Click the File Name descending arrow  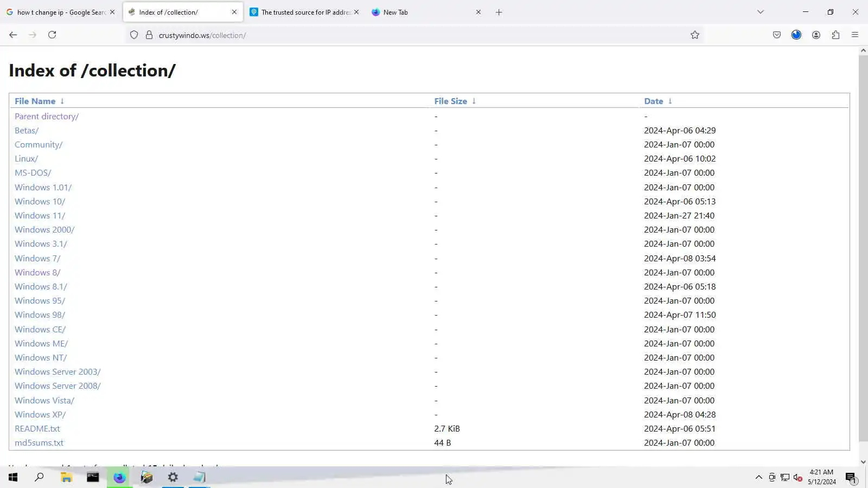click(62, 101)
